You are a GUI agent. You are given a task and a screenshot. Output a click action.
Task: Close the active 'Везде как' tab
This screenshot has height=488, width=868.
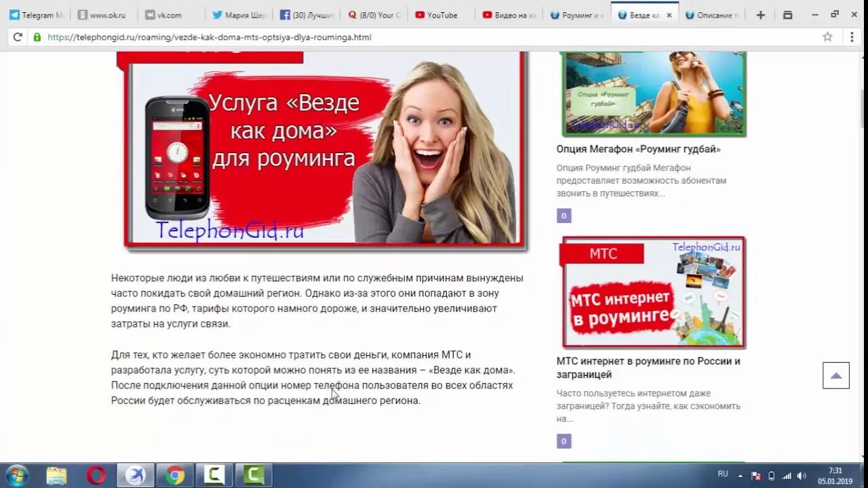click(x=669, y=15)
